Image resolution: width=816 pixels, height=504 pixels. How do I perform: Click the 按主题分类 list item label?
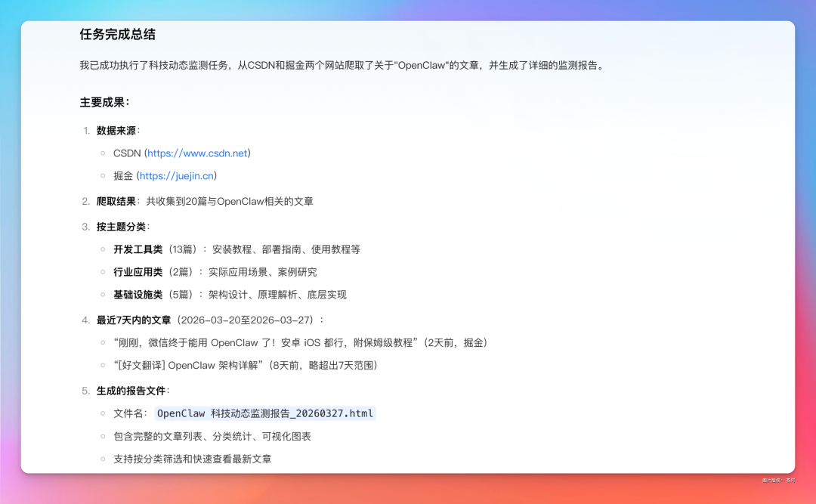(x=122, y=227)
